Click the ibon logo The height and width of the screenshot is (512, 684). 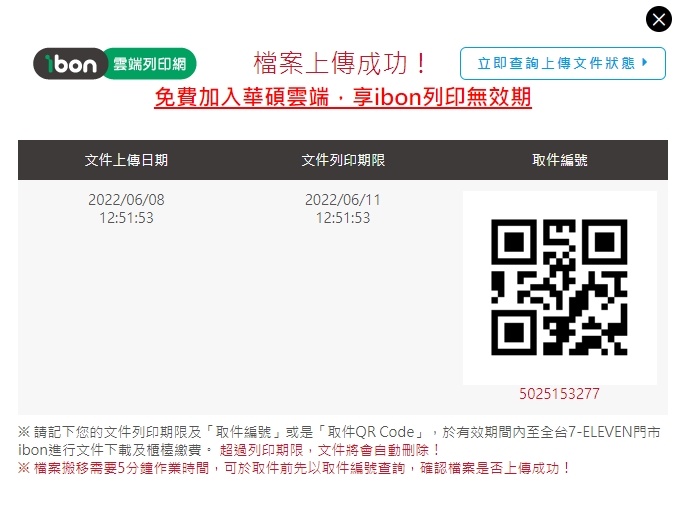[x=70, y=64]
